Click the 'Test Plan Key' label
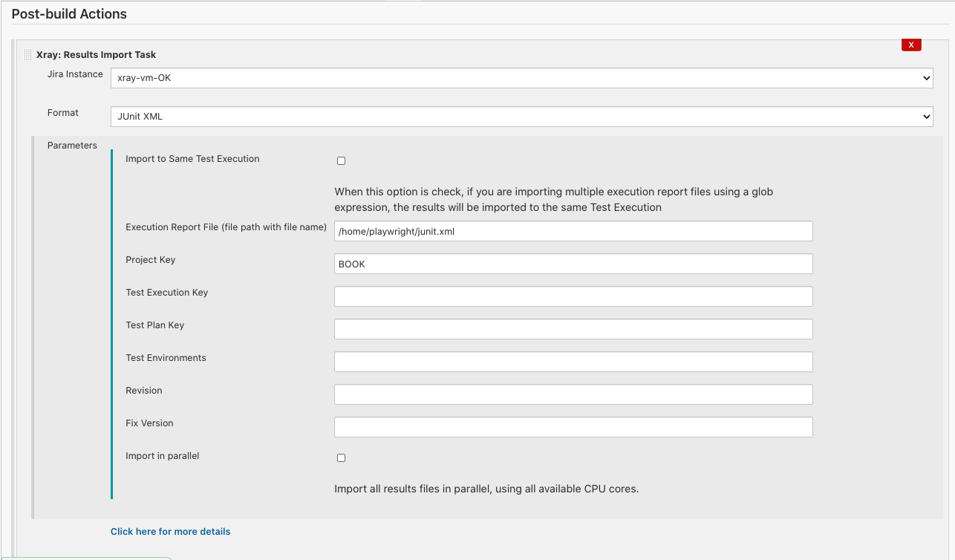This screenshot has width=955, height=560. pos(154,325)
